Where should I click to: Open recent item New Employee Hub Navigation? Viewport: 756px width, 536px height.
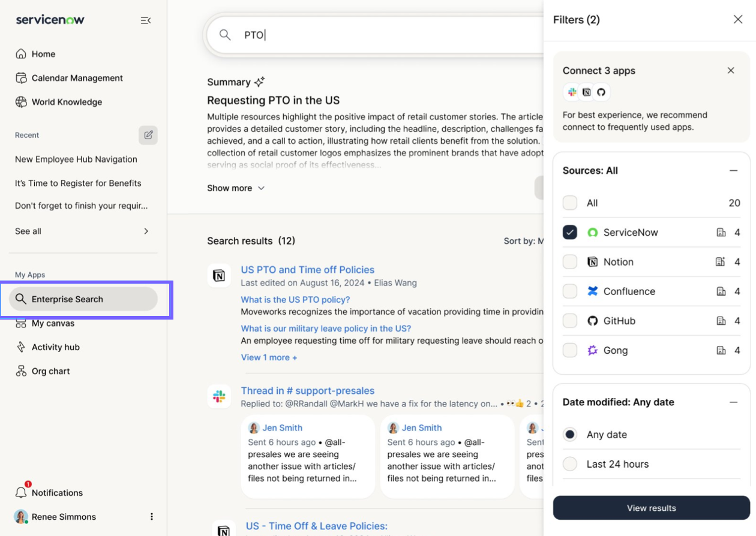[76, 159]
